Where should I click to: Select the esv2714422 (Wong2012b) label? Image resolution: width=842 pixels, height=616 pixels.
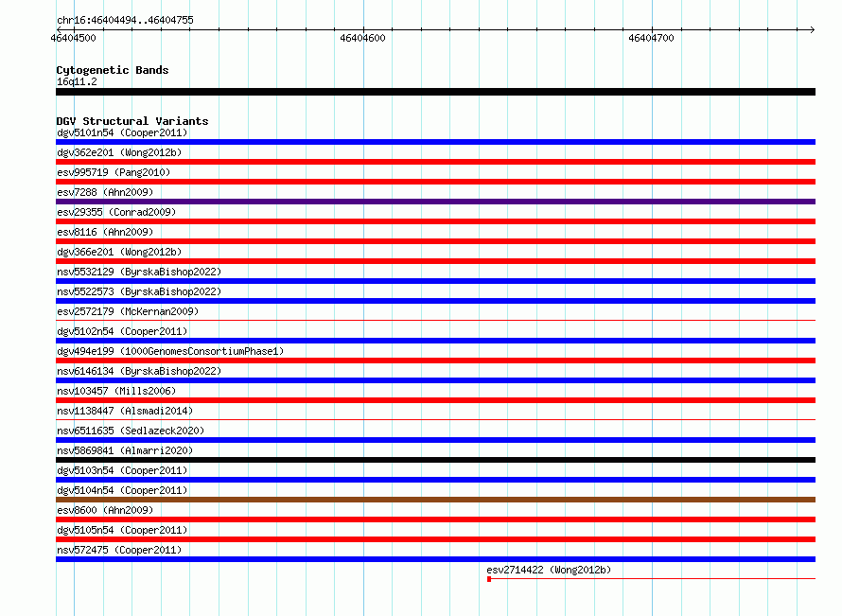pyautogui.click(x=549, y=570)
